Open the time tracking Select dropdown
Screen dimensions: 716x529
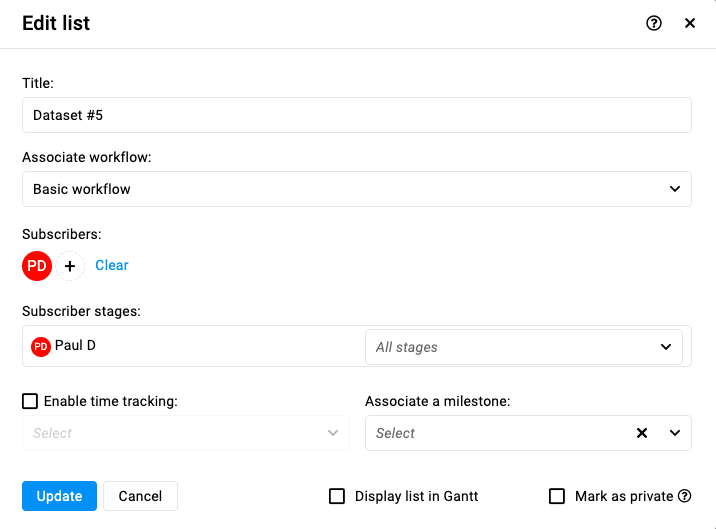(x=186, y=433)
